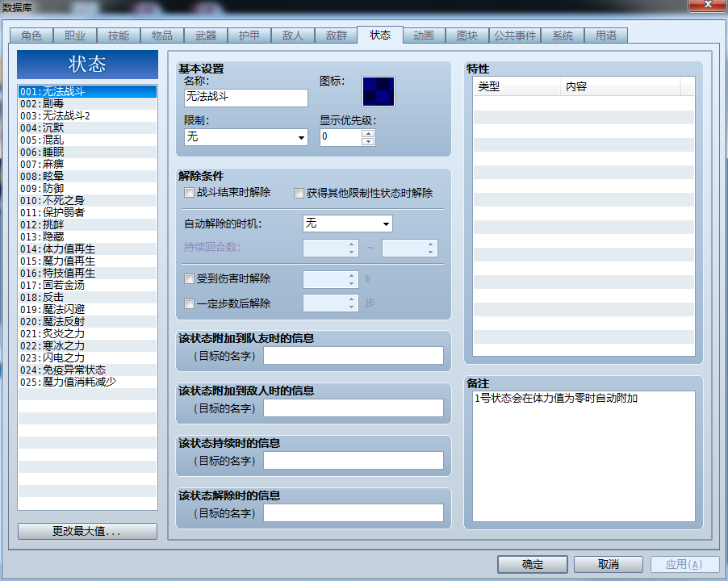Screen dimensions: 728x581
Task: Select the 公共事件 tab
Action: click(514, 36)
